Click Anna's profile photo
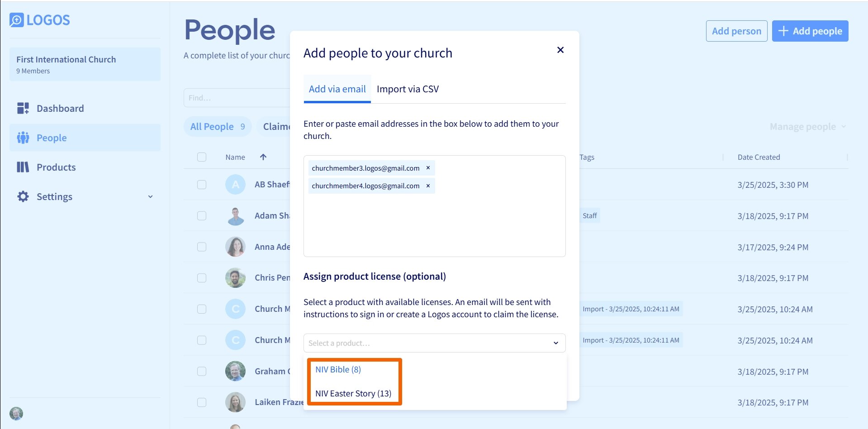The image size is (868, 429). pos(235,247)
